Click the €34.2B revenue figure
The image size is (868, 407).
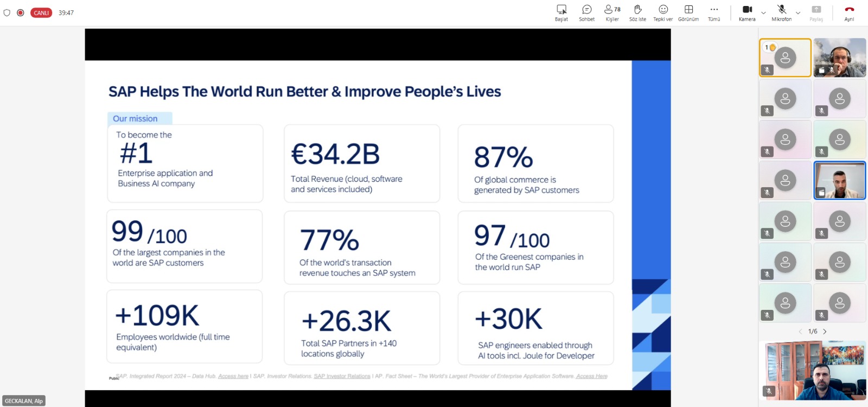(x=335, y=154)
